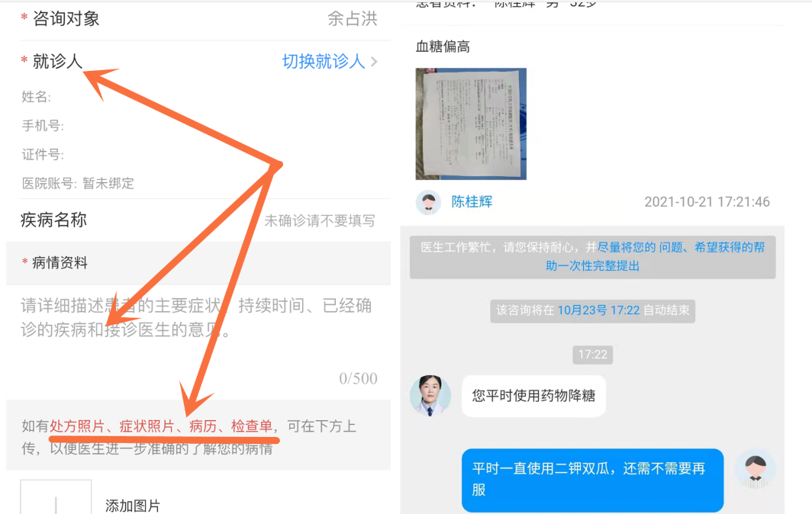
Task: Tap the 血糖偏高 condition text
Action: [443, 47]
